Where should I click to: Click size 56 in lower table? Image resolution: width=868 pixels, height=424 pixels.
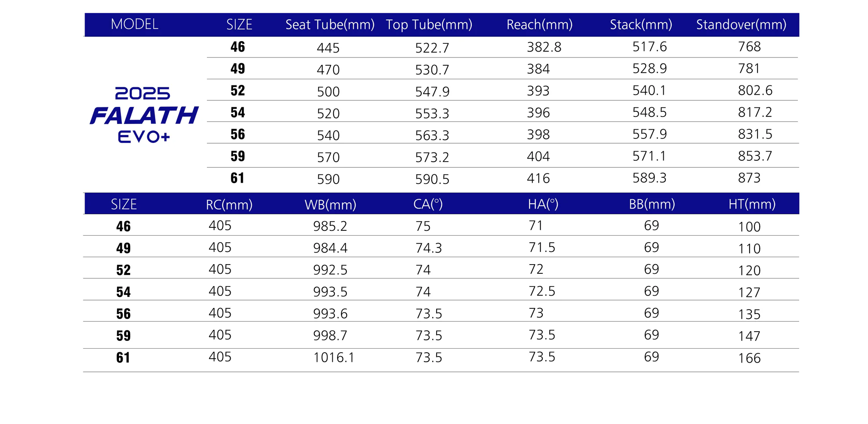(x=123, y=314)
